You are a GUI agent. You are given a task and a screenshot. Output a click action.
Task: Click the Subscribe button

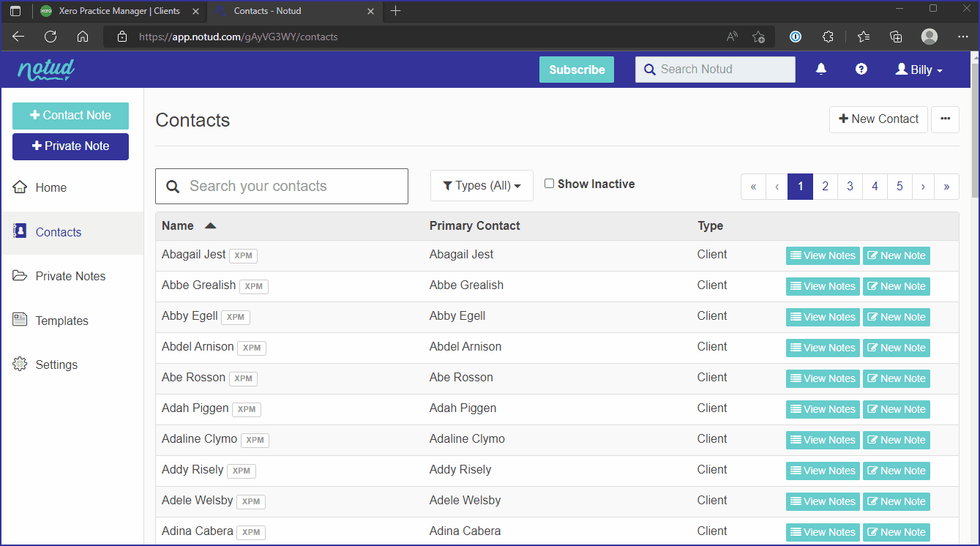(577, 70)
